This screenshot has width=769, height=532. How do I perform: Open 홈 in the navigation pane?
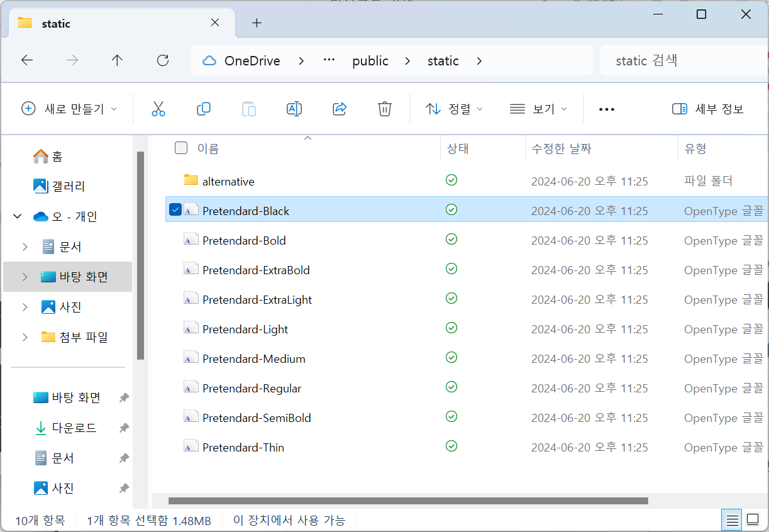point(48,156)
